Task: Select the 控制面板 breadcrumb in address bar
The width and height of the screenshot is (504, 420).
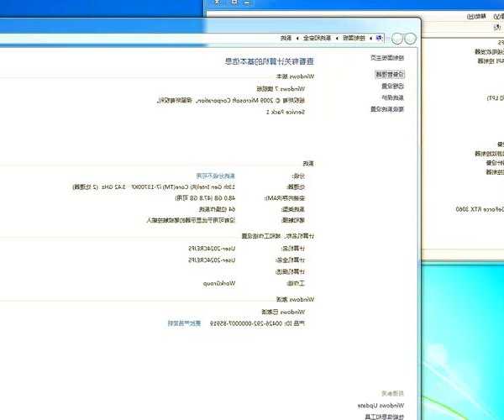Action: (x=358, y=38)
